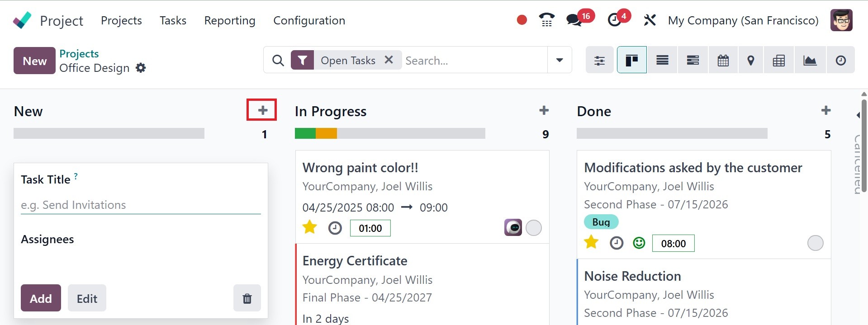Click the green segment of In Progress bar
This screenshot has width=868, height=325.
pyautogui.click(x=305, y=133)
